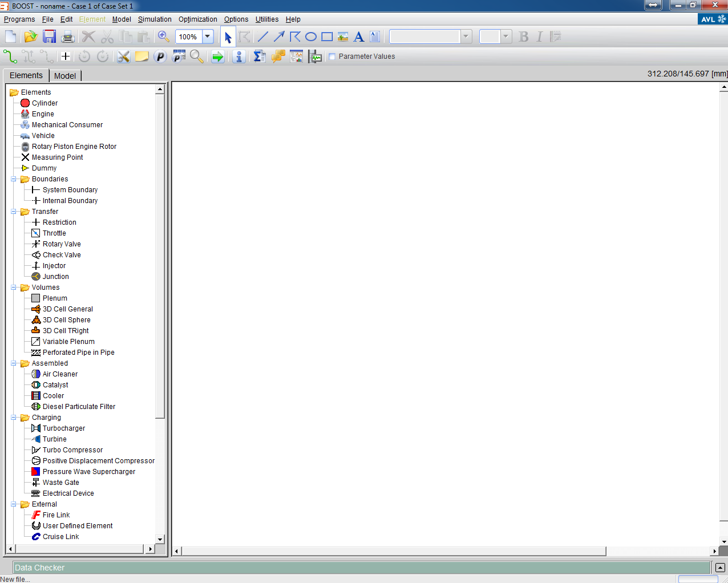Select the Engine element

coord(43,114)
